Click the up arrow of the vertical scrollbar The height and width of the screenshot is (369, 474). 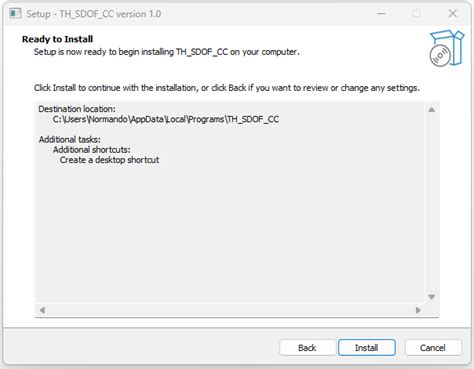point(431,110)
